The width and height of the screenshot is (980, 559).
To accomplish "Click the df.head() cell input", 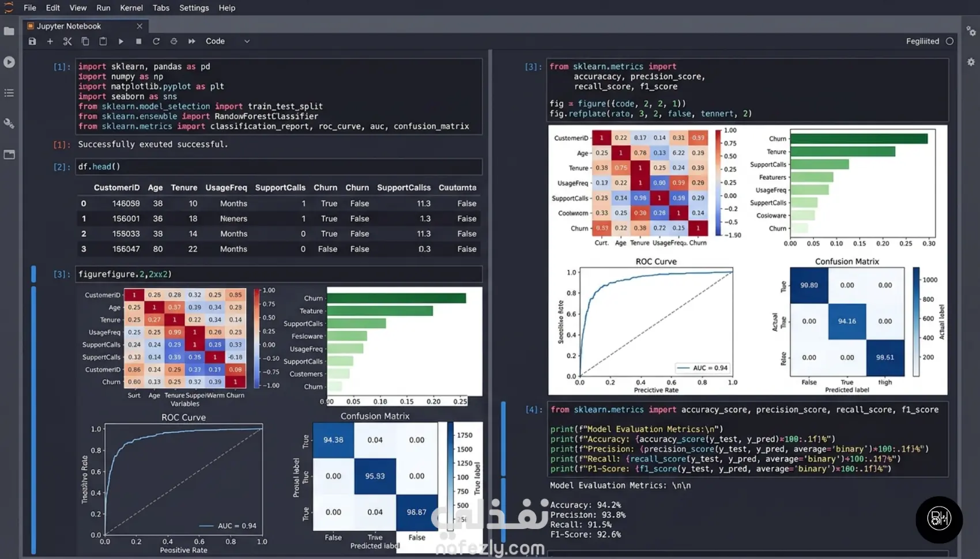I will (279, 167).
